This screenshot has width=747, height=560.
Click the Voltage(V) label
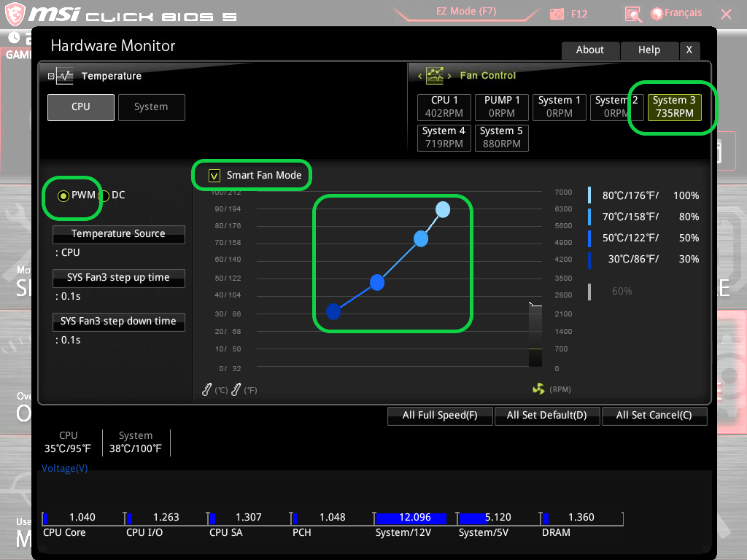(x=65, y=469)
